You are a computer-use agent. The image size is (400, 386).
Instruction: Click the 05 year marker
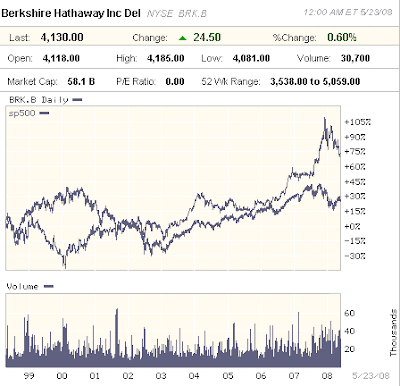228,376
